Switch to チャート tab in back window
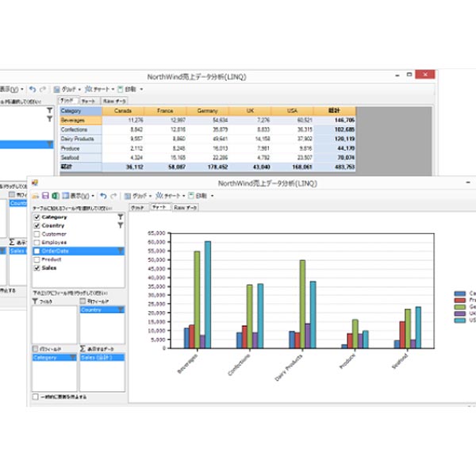The height and width of the screenshot is (476, 476). click(88, 101)
